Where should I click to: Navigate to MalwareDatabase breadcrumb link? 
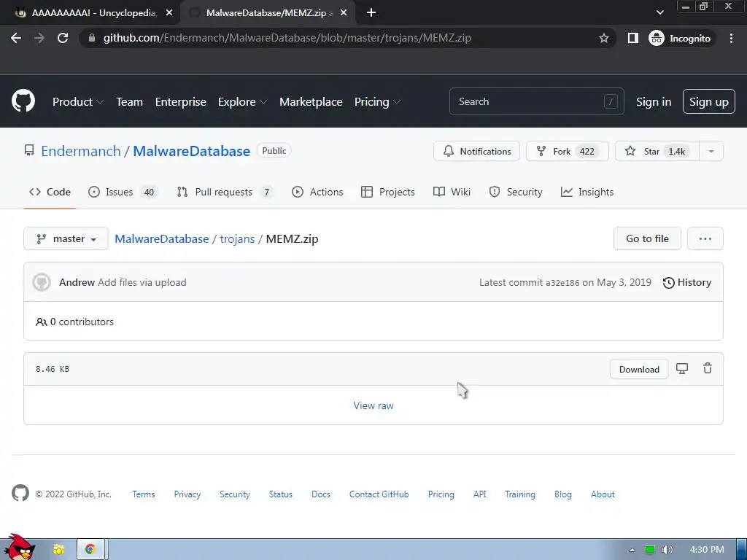click(161, 238)
